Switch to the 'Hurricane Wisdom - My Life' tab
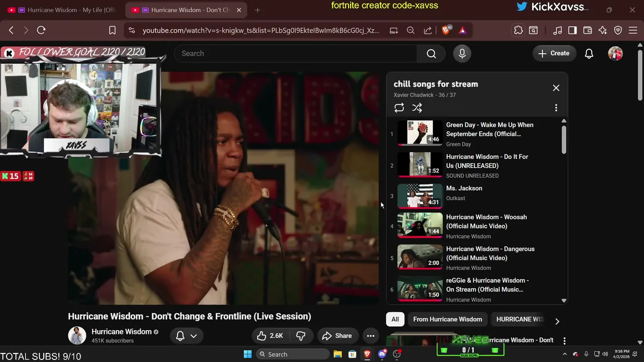The image size is (644, 362). 62,10
